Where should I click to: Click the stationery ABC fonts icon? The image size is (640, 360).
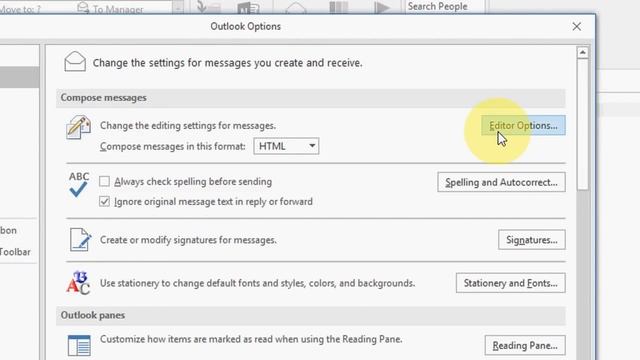pyautogui.click(x=78, y=282)
